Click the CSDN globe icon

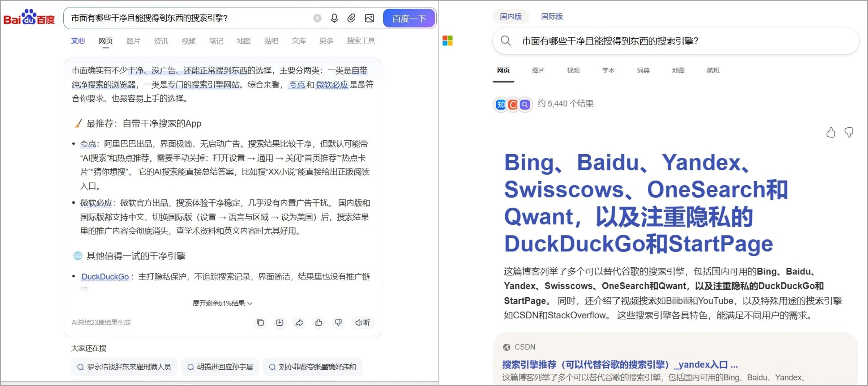click(x=506, y=347)
